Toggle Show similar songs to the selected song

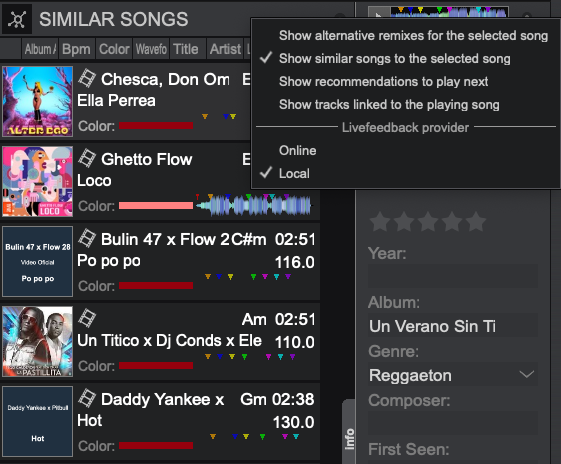pyautogui.click(x=394, y=58)
